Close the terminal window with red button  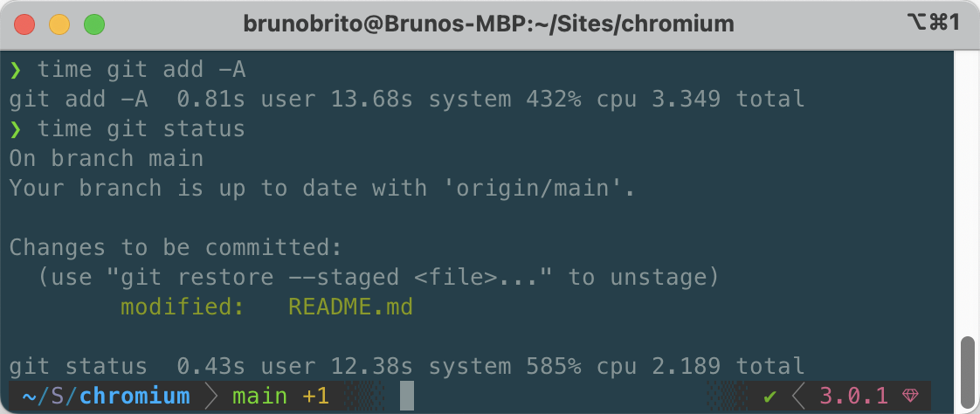tap(24, 24)
